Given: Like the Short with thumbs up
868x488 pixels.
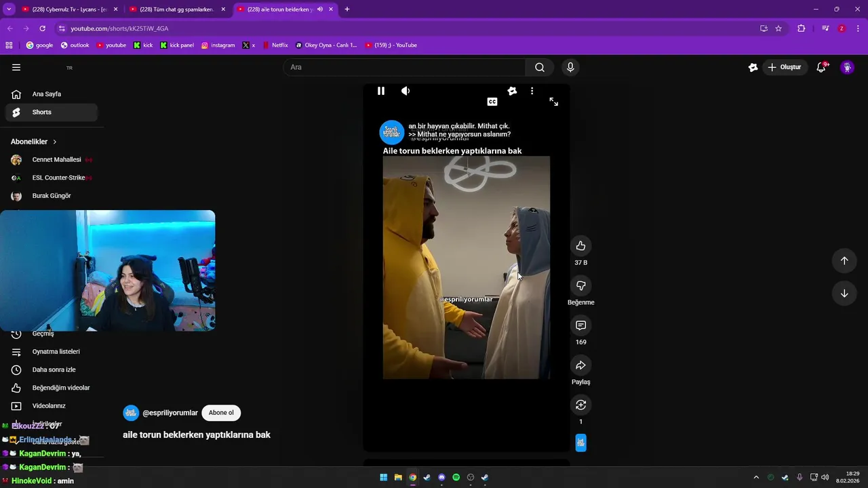Looking at the screenshot, I should (580, 246).
